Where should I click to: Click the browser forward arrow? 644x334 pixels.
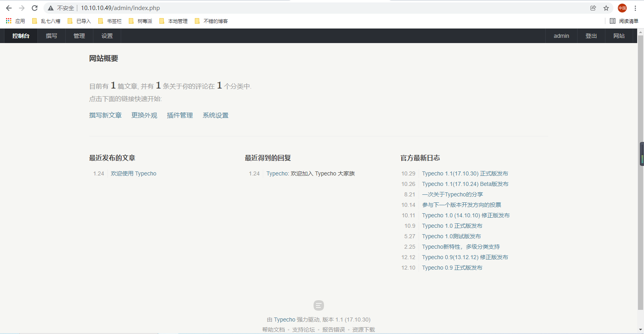pos(22,8)
